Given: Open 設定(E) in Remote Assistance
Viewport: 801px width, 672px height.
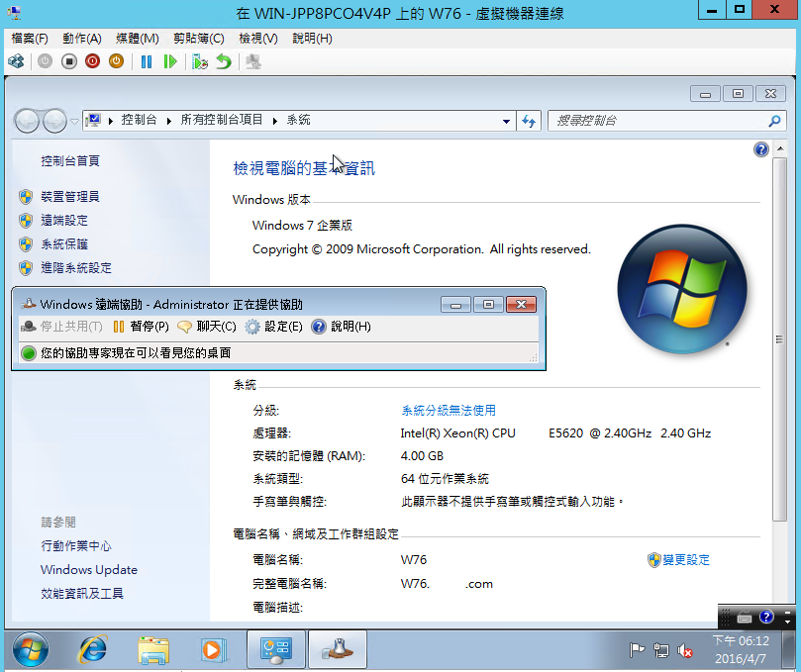Looking at the screenshot, I should [x=274, y=327].
